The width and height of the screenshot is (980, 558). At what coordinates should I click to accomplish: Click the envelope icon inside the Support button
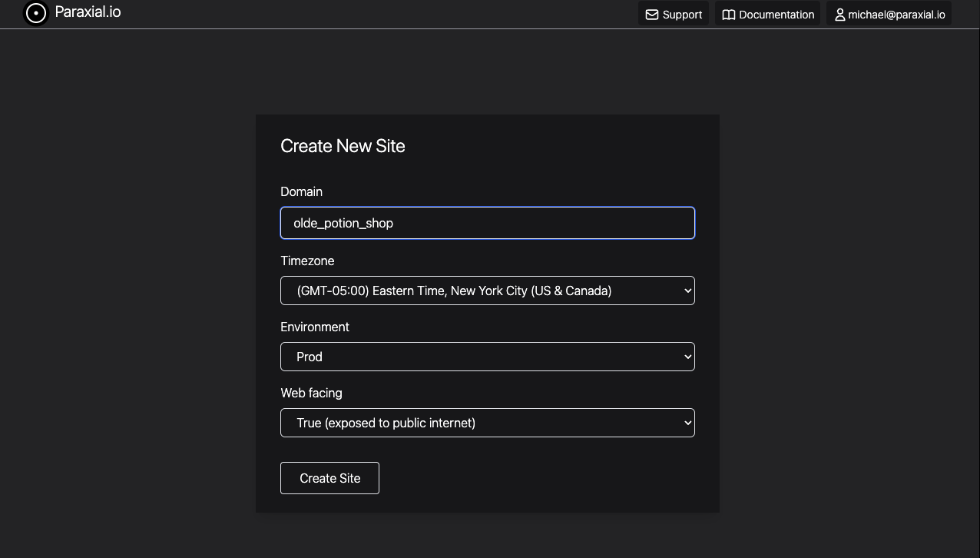[x=652, y=14]
